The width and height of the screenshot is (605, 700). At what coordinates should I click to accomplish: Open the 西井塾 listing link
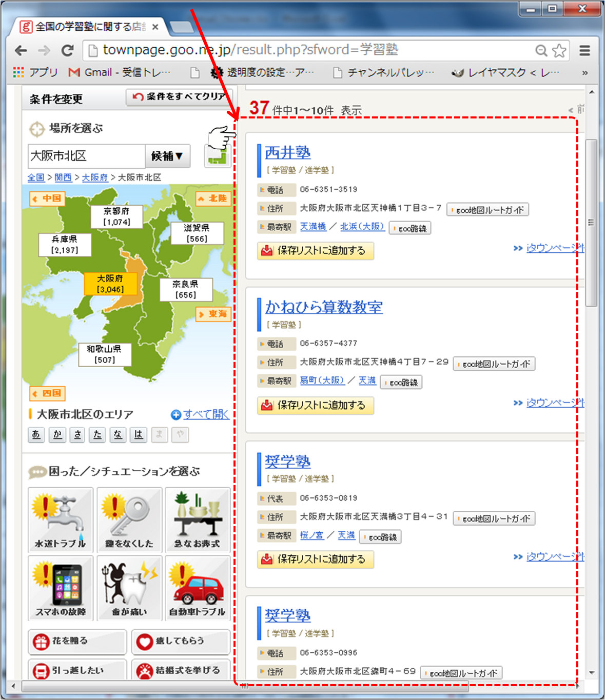(287, 152)
